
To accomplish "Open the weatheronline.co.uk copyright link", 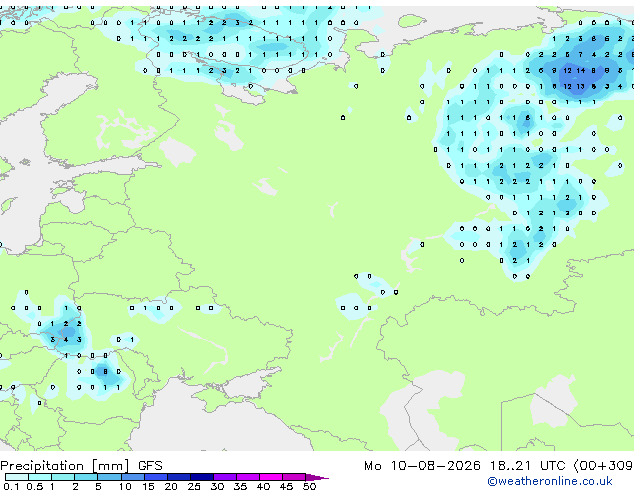I will coord(550,481).
